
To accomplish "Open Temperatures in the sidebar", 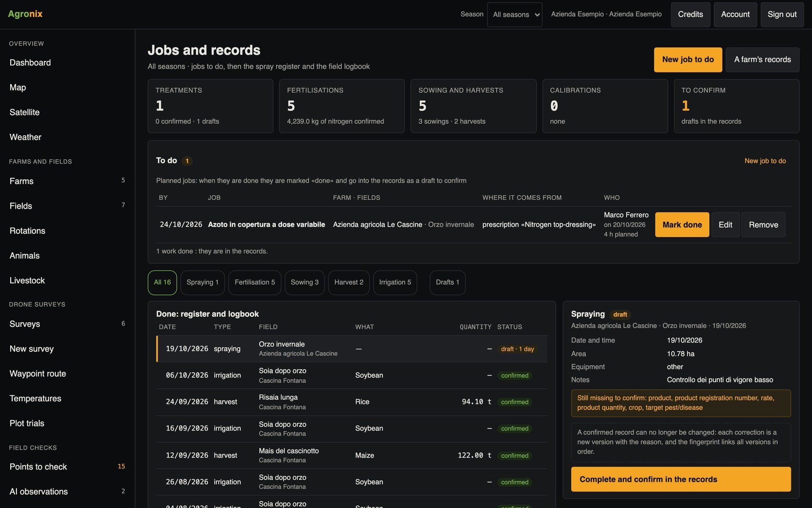I will [x=67, y=399].
